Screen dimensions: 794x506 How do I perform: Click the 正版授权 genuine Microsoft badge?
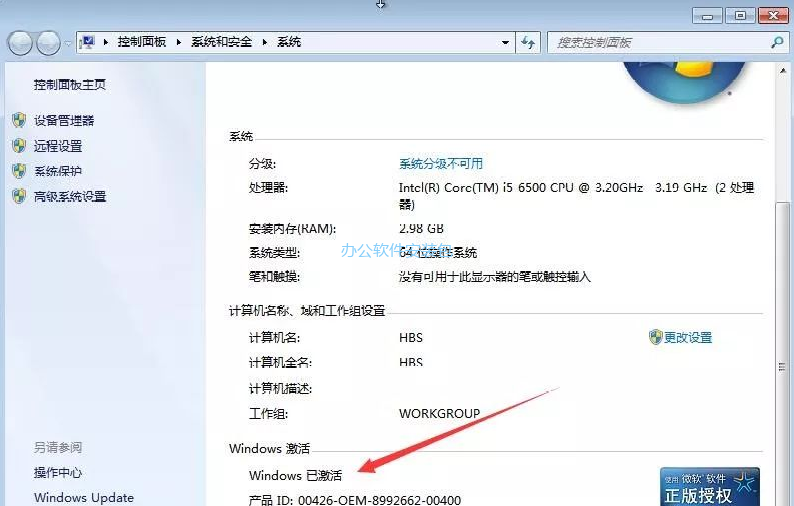[x=709, y=487]
